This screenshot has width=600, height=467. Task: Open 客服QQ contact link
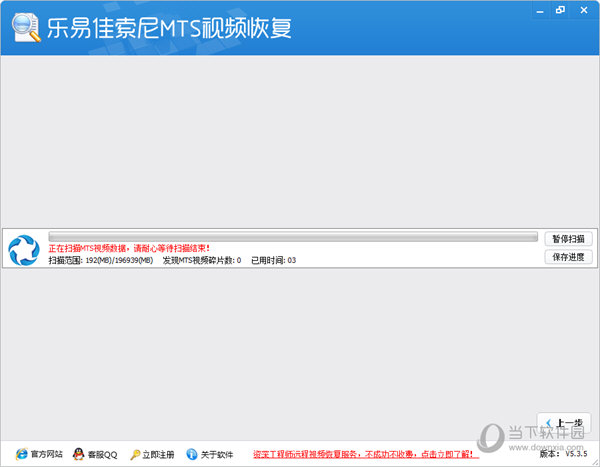point(102,454)
